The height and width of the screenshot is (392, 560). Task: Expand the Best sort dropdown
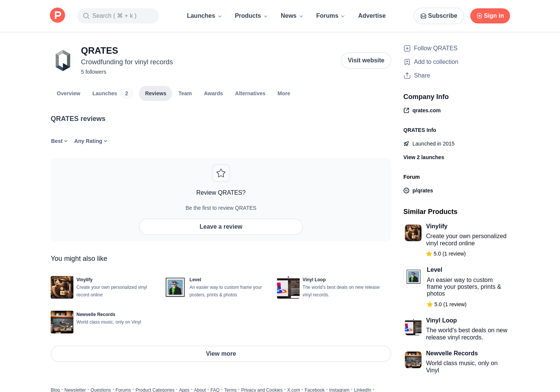(59, 141)
